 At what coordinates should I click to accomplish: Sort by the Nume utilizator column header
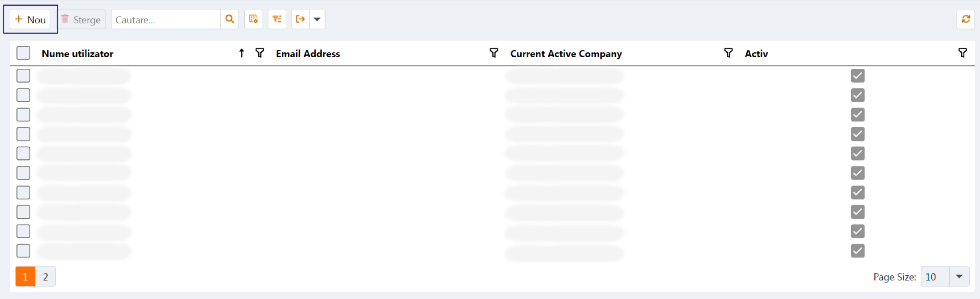(x=78, y=54)
